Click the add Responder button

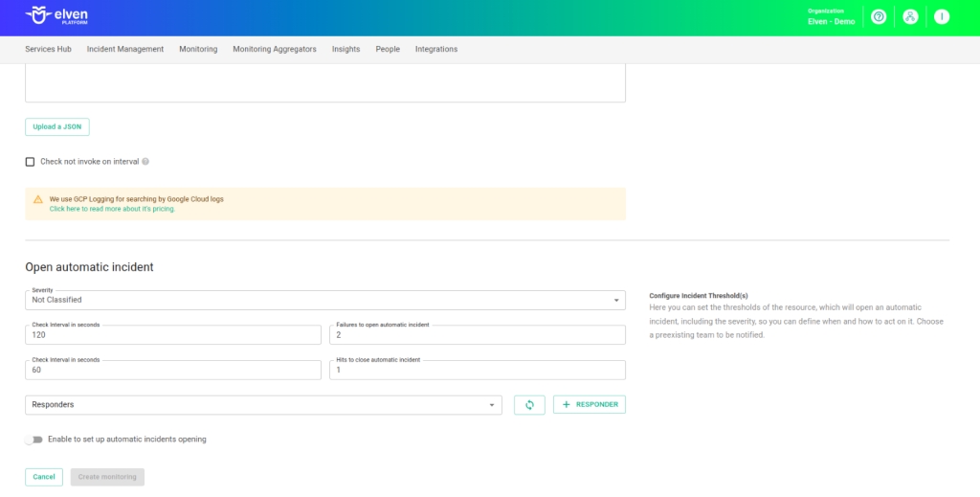tap(590, 405)
